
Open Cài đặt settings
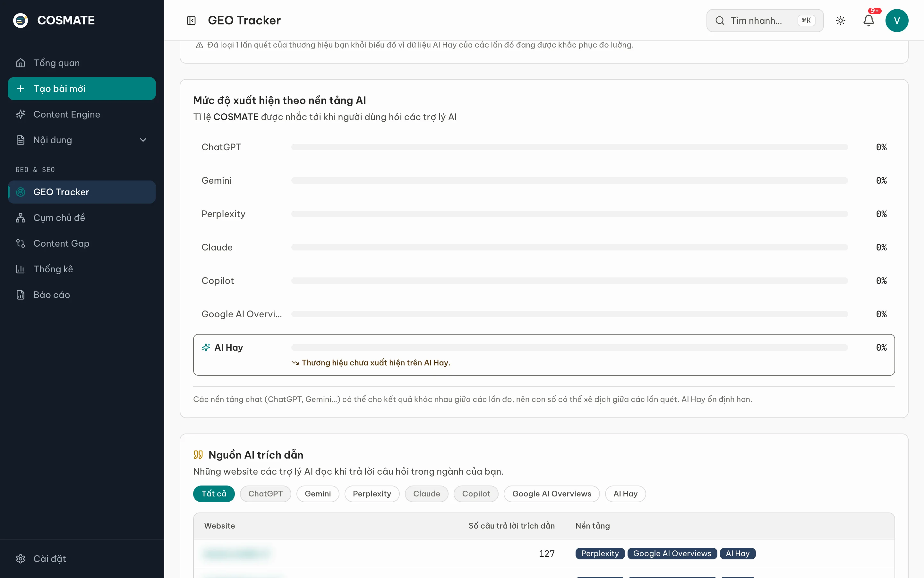pos(82,558)
